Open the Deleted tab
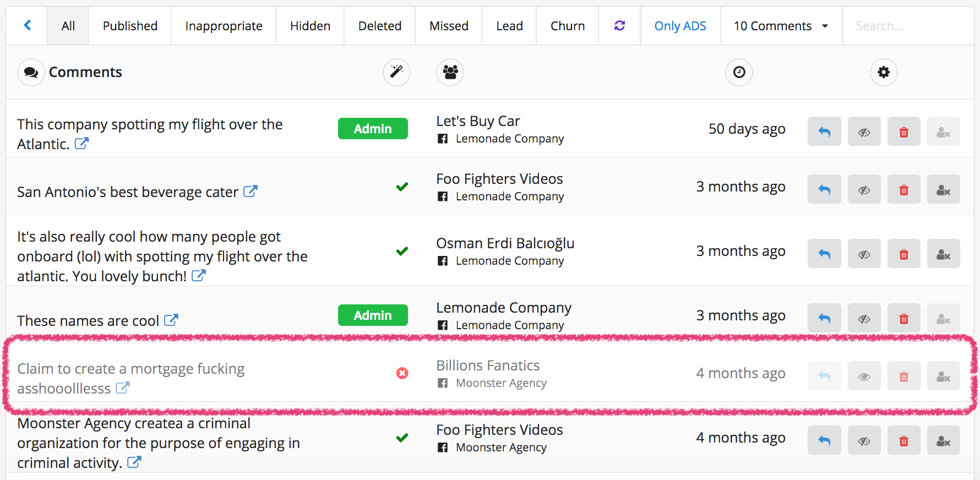The height and width of the screenshot is (480, 980). click(x=380, y=26)
